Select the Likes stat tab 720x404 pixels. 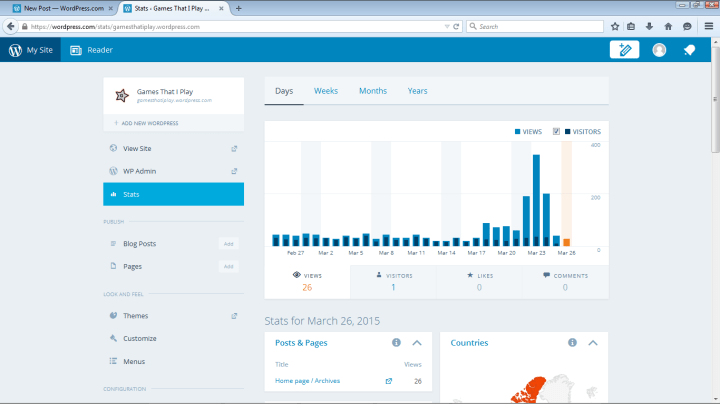coord(479,282)
